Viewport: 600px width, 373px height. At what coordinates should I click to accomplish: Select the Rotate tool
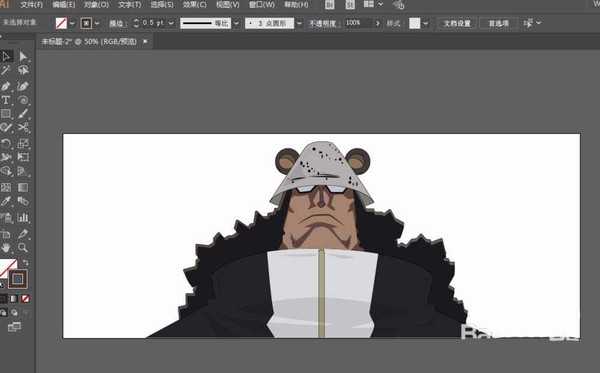coord(6,143)
